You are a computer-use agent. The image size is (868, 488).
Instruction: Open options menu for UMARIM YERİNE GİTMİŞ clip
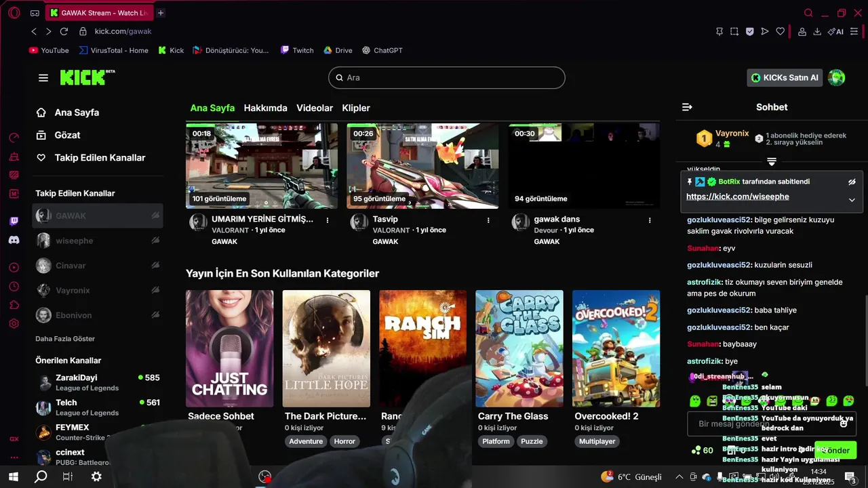coord(328,220)
